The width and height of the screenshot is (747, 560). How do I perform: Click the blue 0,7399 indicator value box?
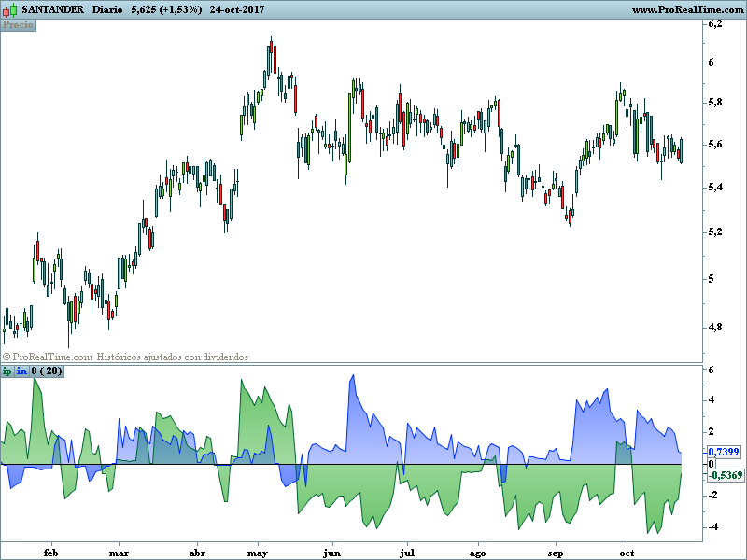(724, 452)
